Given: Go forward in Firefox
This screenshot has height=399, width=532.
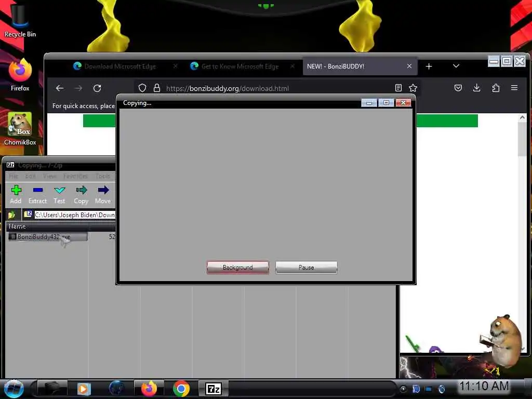Looking at the screenshot, I should [78, 88].
